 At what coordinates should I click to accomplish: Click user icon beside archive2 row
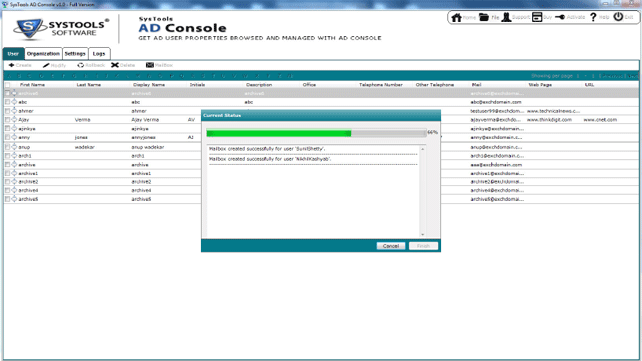tap(14, 181)
